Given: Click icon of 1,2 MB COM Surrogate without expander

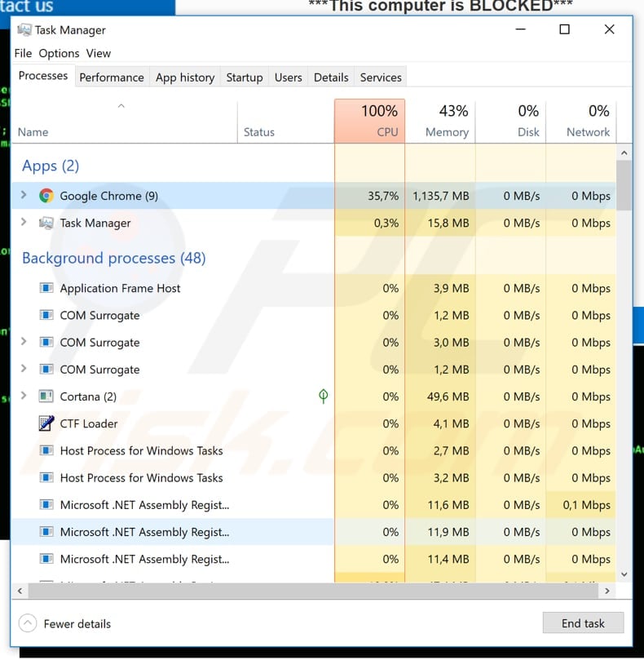Looking at the screenshot, I should pos(46,315).
